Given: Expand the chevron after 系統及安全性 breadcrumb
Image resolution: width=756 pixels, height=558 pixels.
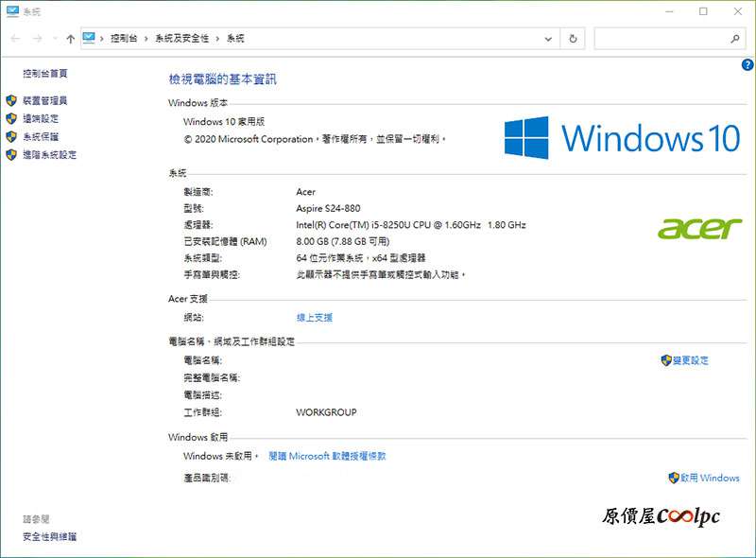Looking at the screenshot, I should (x=217, y=39).
